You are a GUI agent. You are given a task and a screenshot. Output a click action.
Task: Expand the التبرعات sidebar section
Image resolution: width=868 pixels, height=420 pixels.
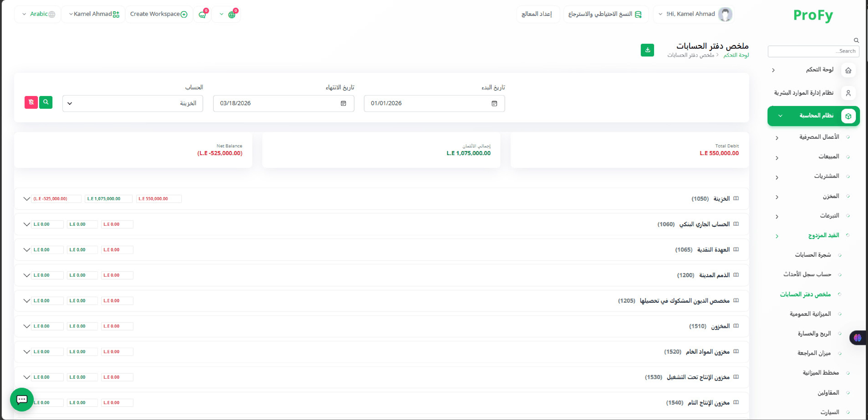coord(777,217)
